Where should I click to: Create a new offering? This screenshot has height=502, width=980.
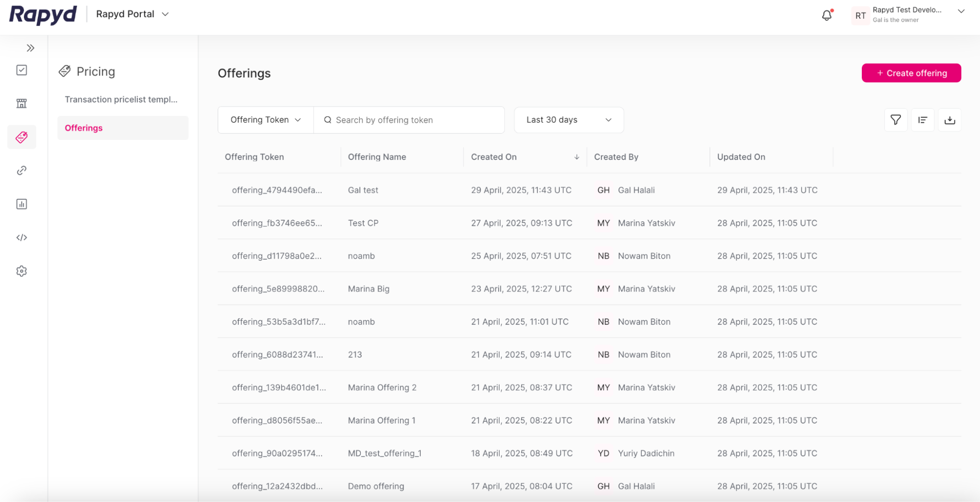point(911,73)
